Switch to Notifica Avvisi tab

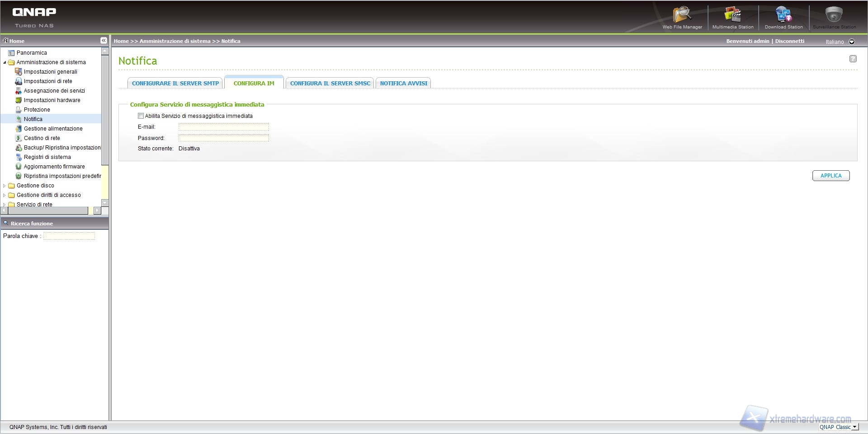coord(403,84)
